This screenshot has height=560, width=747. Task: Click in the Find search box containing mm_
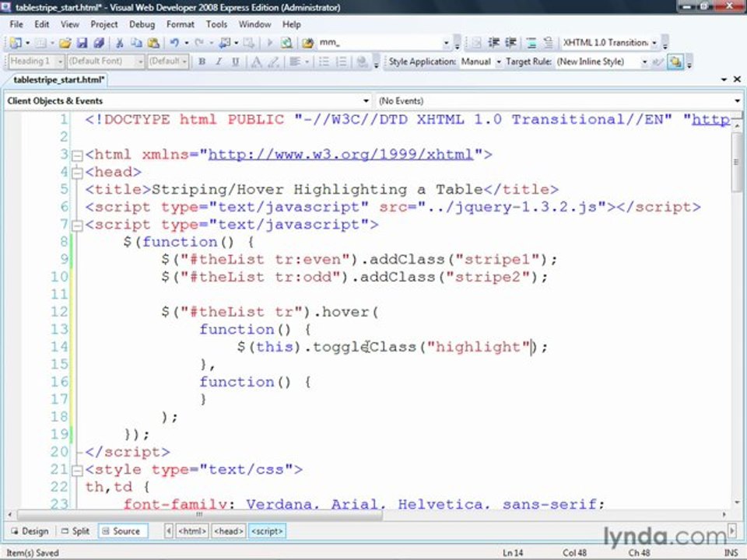coord(381,43)
